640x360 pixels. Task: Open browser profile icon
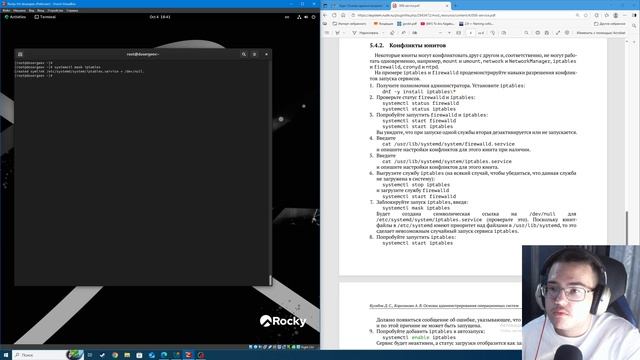tap(616, 15)
